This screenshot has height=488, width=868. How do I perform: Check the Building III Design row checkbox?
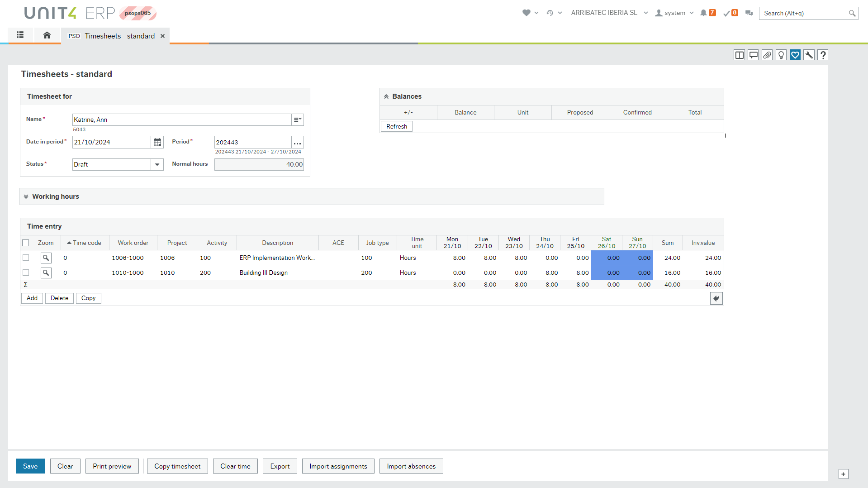26,273
